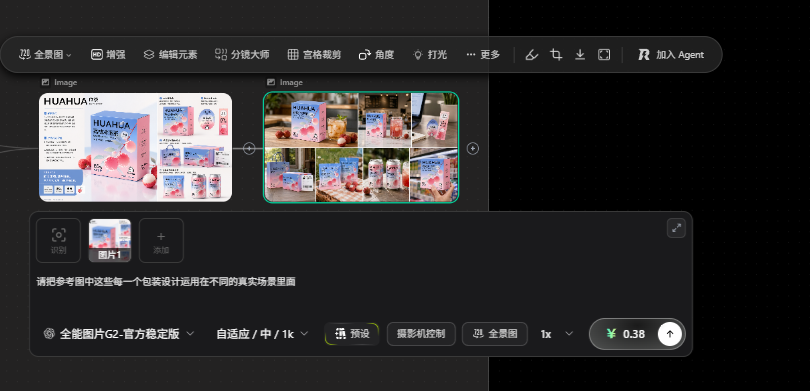Click the 识别 recognize button
The width and height of the screenshot is (810, 391).
(58, 240)
